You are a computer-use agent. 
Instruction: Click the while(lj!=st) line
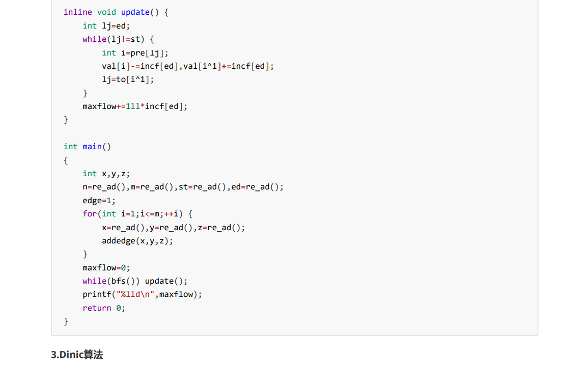click(118, 39)
